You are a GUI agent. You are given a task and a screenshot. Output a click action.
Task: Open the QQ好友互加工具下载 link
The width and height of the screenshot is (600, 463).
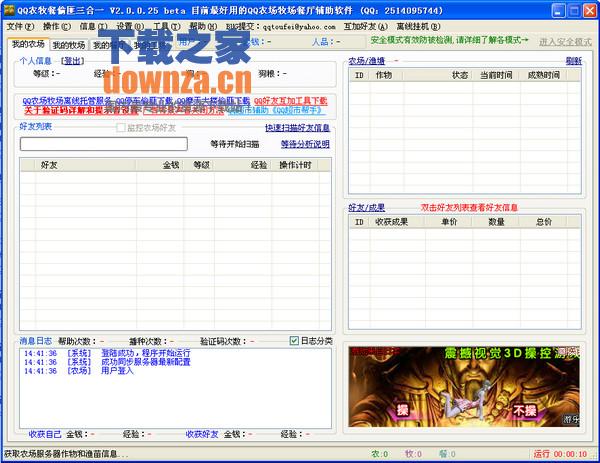pyautogui.click(x=291, y=101)
